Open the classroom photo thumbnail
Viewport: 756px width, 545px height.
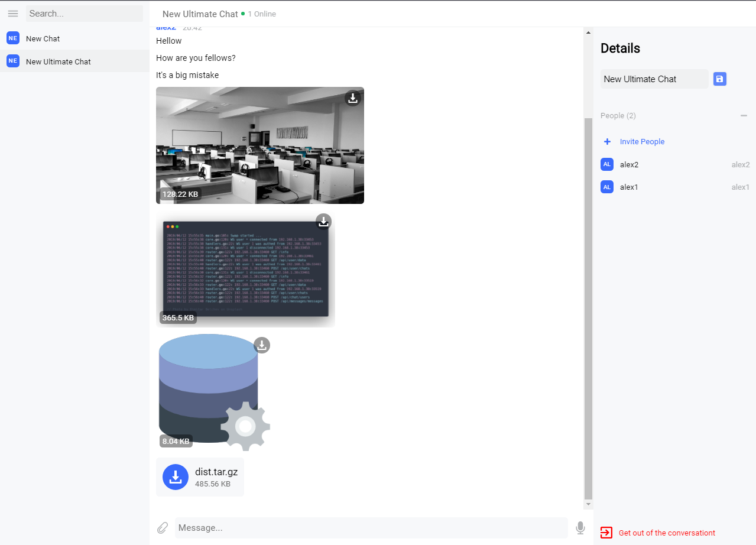tap(260, 145)
